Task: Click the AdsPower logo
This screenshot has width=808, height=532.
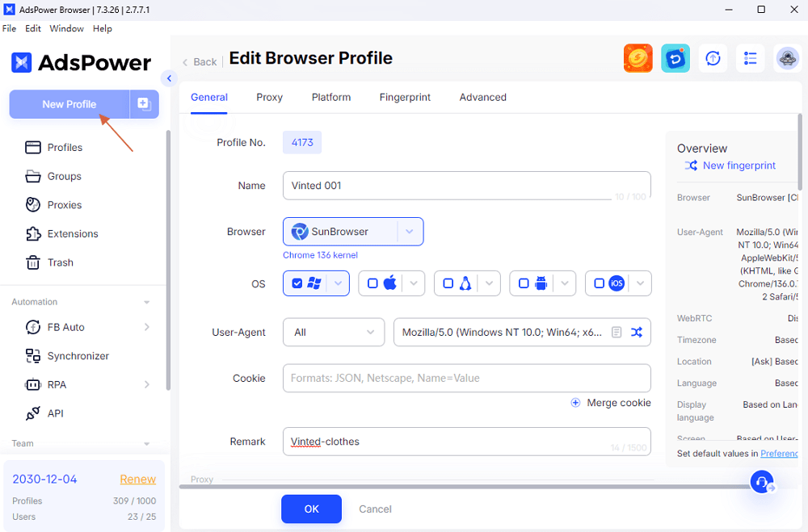Action: coord(81,63)
